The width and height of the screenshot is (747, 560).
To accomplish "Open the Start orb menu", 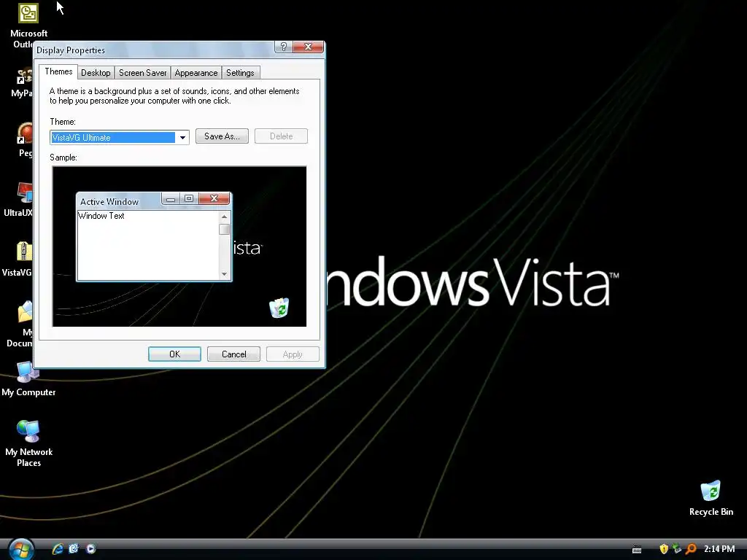I will coord(21,549).
